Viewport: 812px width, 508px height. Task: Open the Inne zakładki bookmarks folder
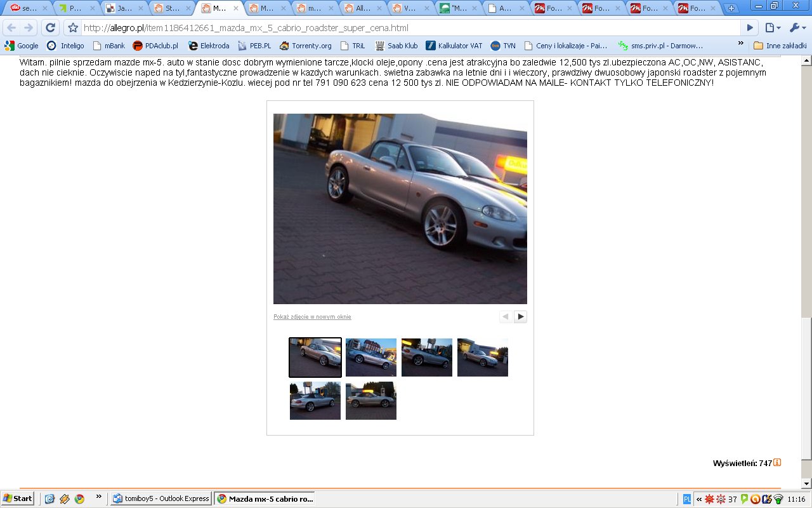[x=780, y=46]
